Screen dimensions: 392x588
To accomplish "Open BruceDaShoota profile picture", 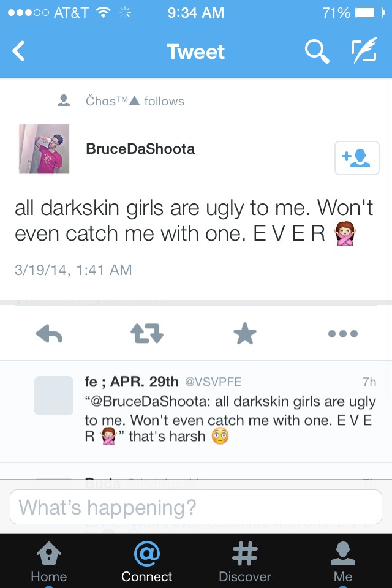I will [44, 149].
